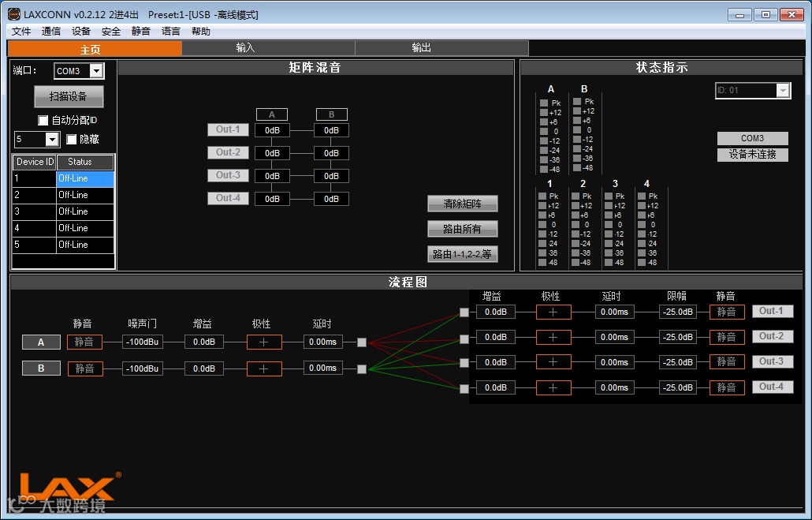Viewport: 812px width, 520px height.
Task: Expand the device count dropdown showing 5
Action: tap(52, 140)
